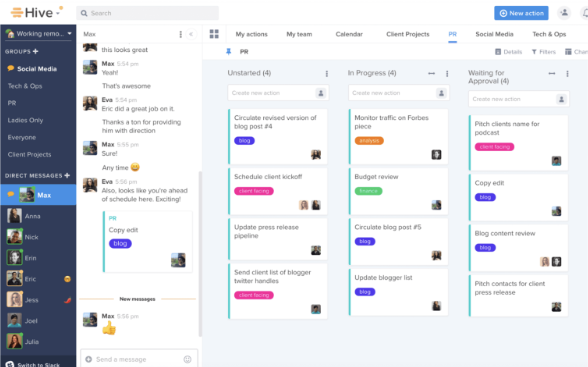
Task: Toggle In Progress column width arrows
Action: click(431, 73)
